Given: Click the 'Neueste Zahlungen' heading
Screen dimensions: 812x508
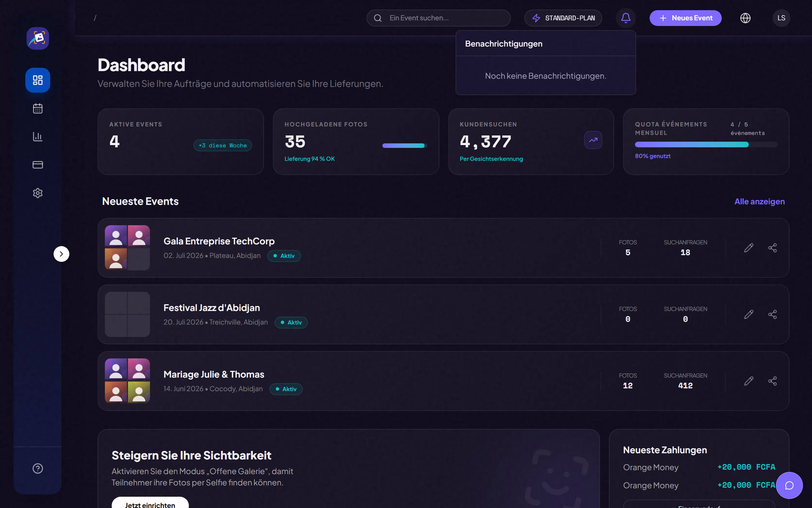Looking at the screenshot, I should tap(665, 450).
